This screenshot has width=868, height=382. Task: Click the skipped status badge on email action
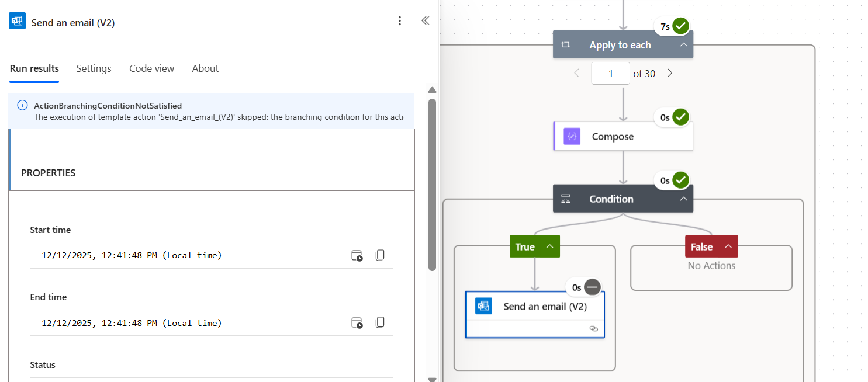592,287
